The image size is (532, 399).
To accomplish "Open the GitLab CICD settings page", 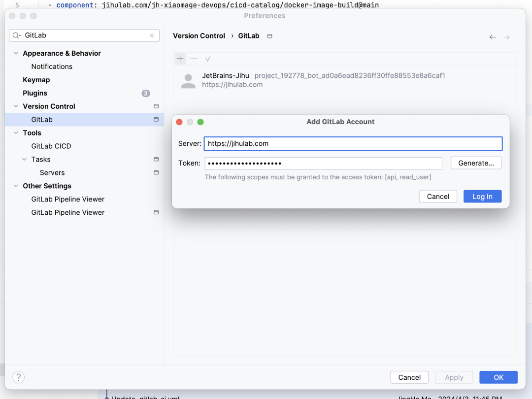I will point(51,146).
